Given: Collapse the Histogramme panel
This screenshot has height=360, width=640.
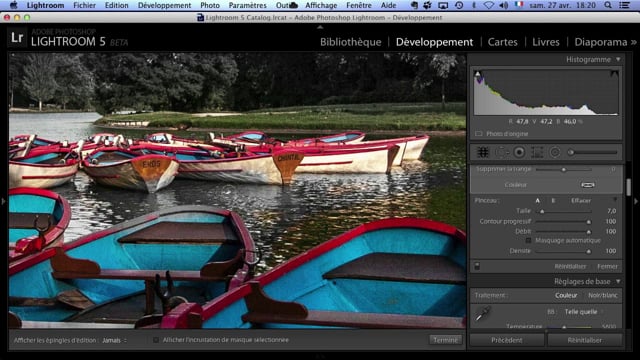Looking at the screenshot, I should [618, 60].
